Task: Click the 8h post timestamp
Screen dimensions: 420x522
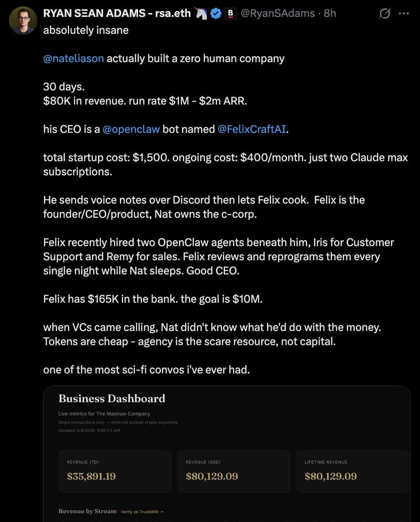Action: pos(330,13)
